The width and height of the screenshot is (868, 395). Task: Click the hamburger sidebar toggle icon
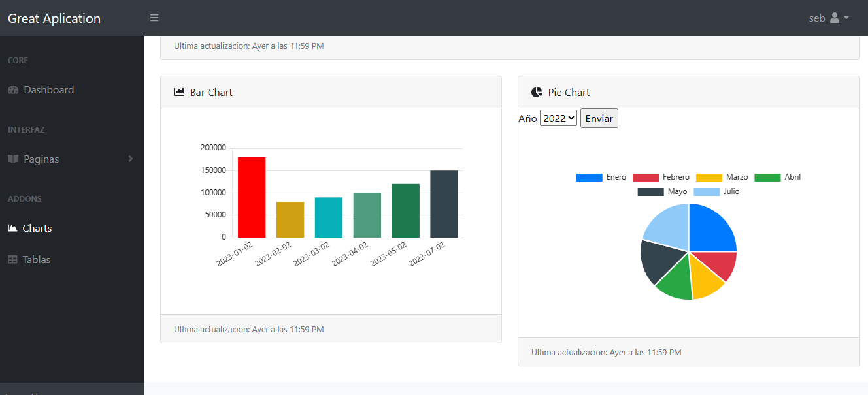(154, 18)
